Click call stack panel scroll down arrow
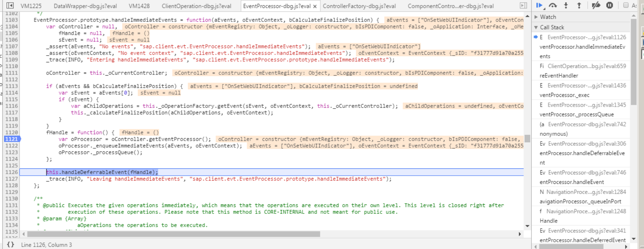Screen dimensions: 644x249 [633, 239]
